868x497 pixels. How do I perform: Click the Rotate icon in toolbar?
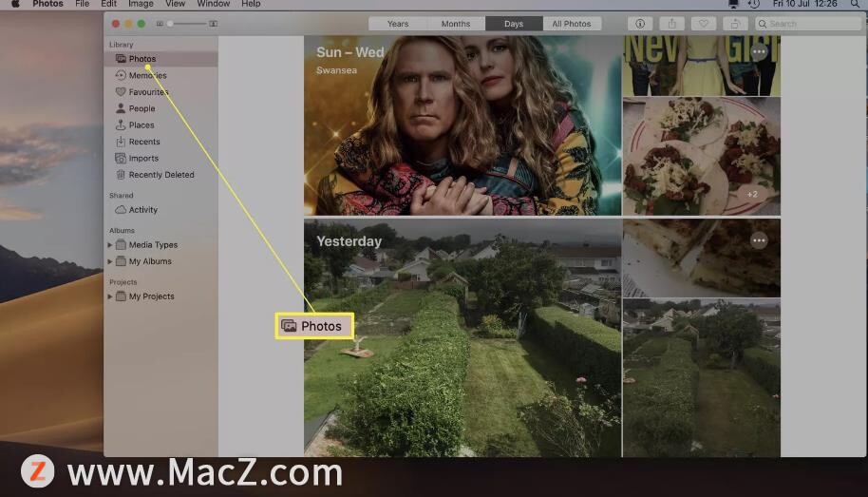735,24
